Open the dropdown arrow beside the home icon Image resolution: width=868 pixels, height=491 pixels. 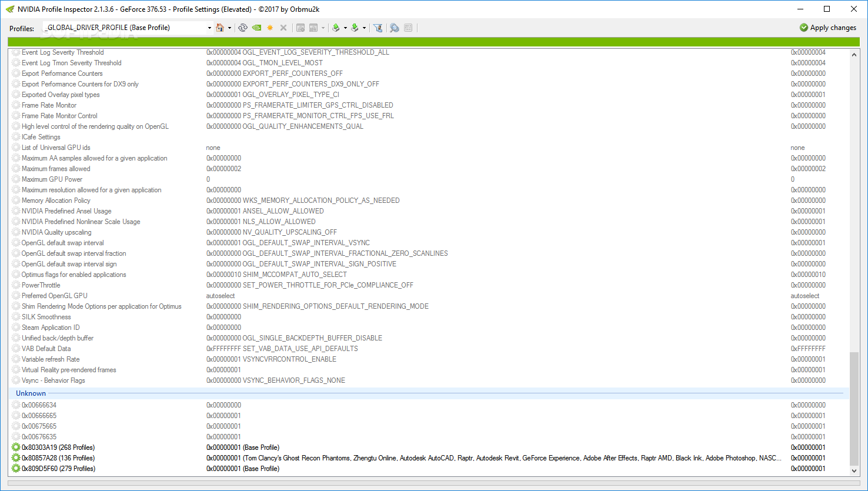click(x=229, y=28)
